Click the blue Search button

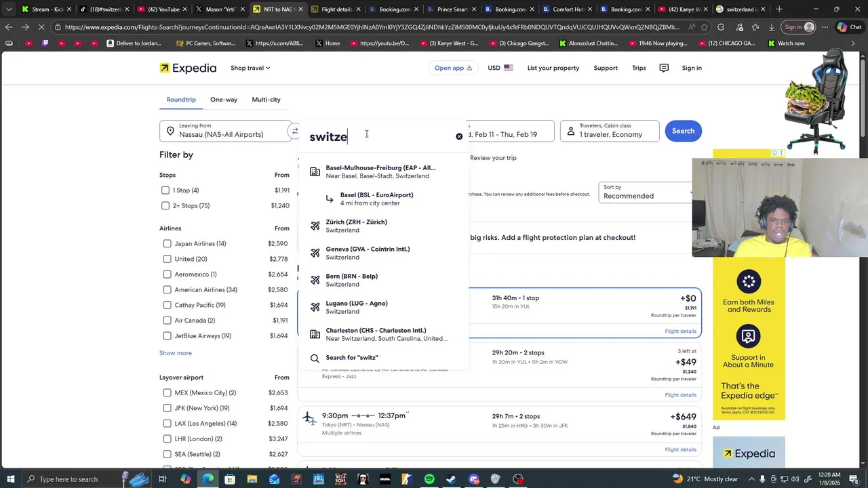click(683, 131)
